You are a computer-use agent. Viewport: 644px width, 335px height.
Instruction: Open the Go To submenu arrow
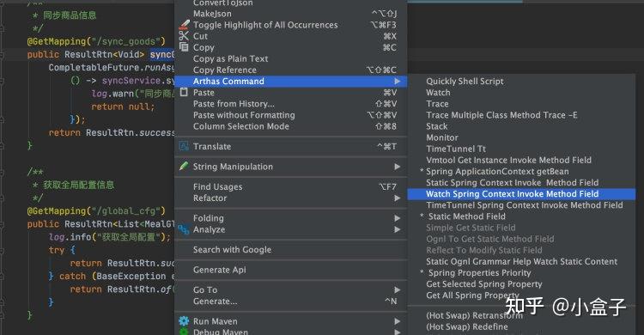coord(398,289)
